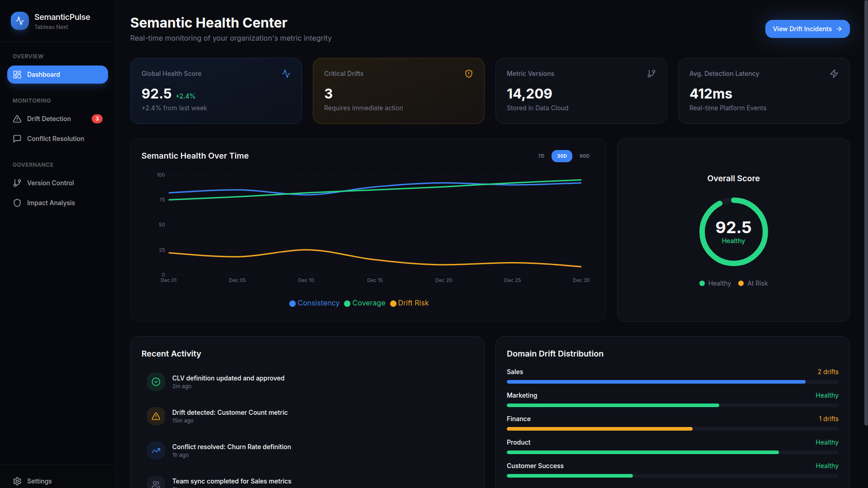The height and width of the screenshot is (488, 868).
Task: Open Drift Detection in sidebar
Action: click(x=49, y=119)
